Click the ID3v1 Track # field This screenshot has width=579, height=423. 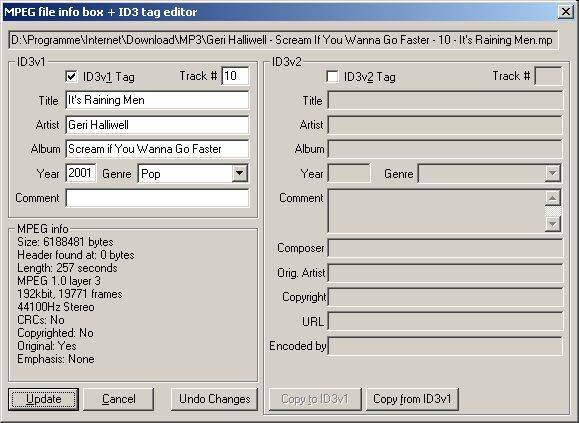[235, 76]
